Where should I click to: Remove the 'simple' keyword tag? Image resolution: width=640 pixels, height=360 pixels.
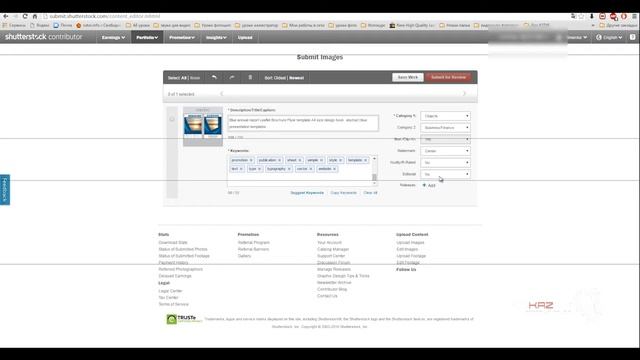click(322, 160)
